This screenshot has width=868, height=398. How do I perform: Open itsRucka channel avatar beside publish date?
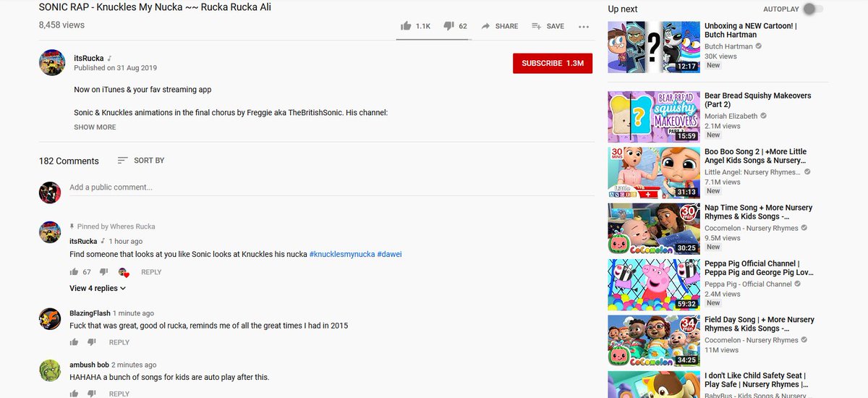point(52,63)
